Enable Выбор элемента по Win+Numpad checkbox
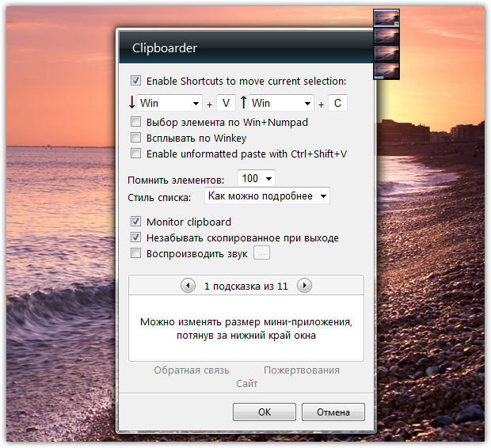Screen dimensions: 491x448 tap(135, 121)
